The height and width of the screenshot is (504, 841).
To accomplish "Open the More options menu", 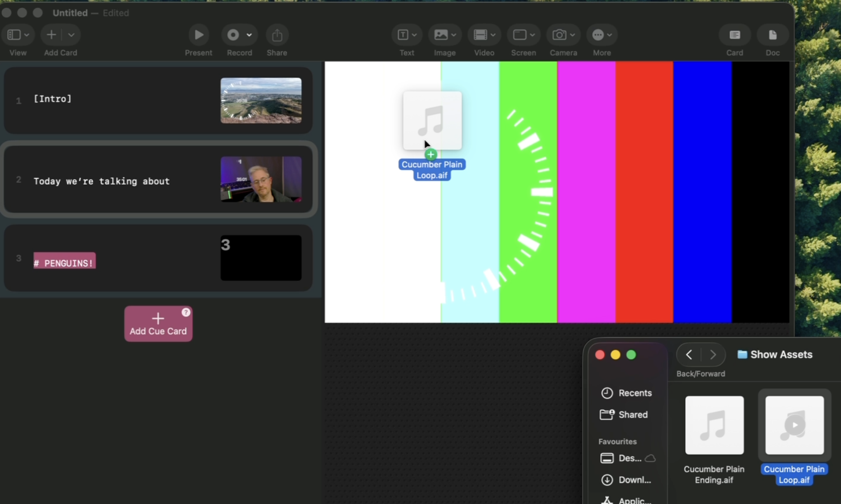I will (x=601, y=35).
